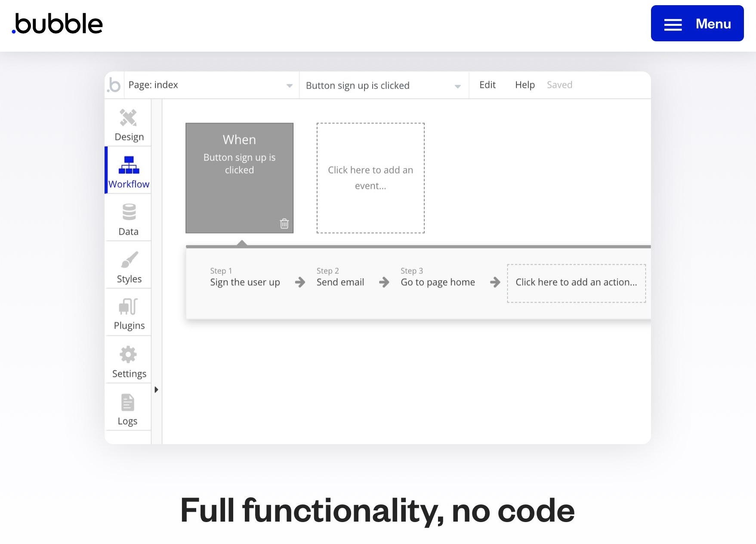The height and width of the screenshot is (544, 756).
Task: Expand the sidebar with the arrow
Action: pos(156,389)
